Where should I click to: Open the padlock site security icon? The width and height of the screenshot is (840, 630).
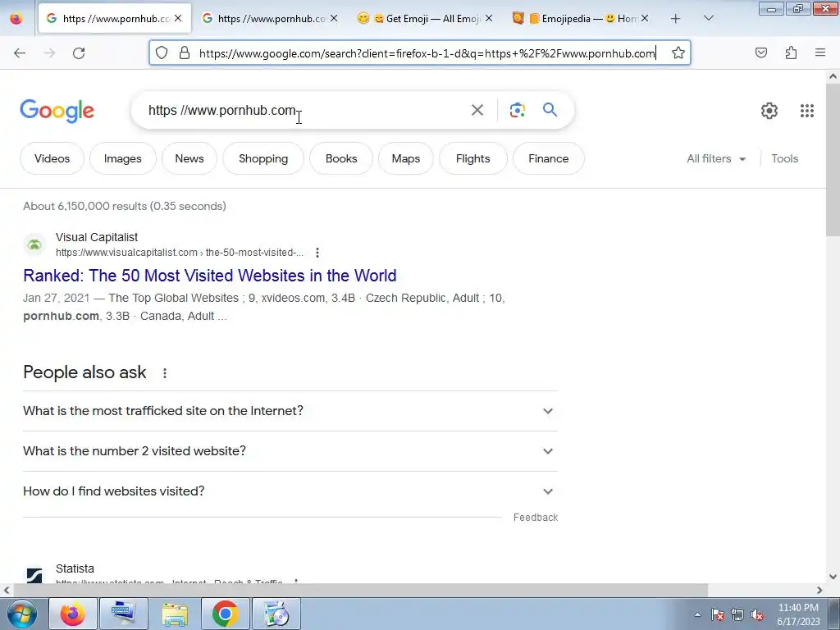(x=185, y=52)
